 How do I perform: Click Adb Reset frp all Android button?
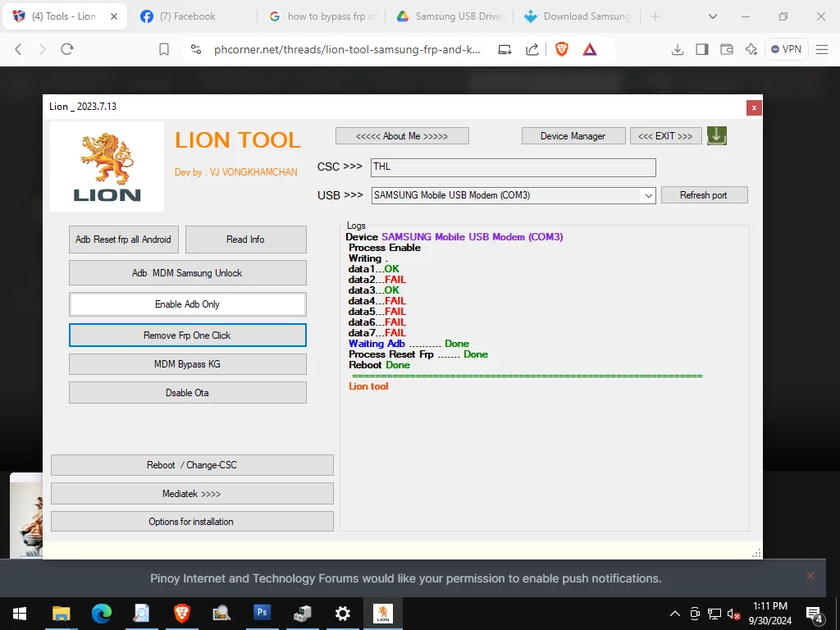(x=123, y=240)
